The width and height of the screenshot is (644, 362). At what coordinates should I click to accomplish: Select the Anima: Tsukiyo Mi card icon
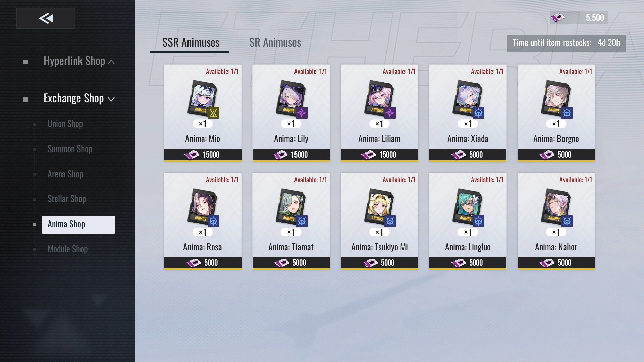(x=379, y=207)
